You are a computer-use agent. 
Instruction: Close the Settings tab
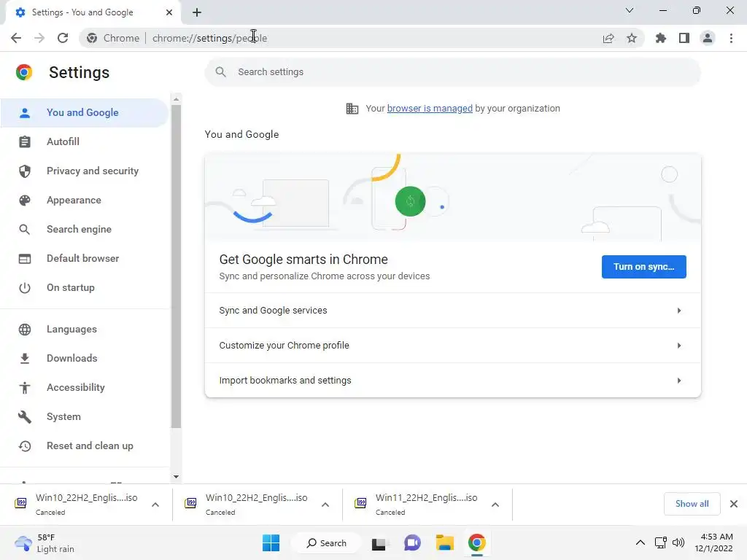(169, 12)
